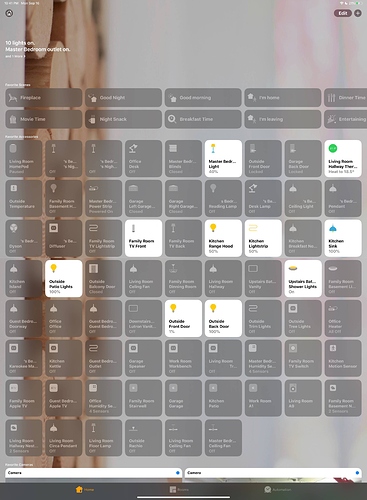The height and width of the screenshot is (500, 367).
Task: Run the Good Night scene
Action: pos(123,98)
